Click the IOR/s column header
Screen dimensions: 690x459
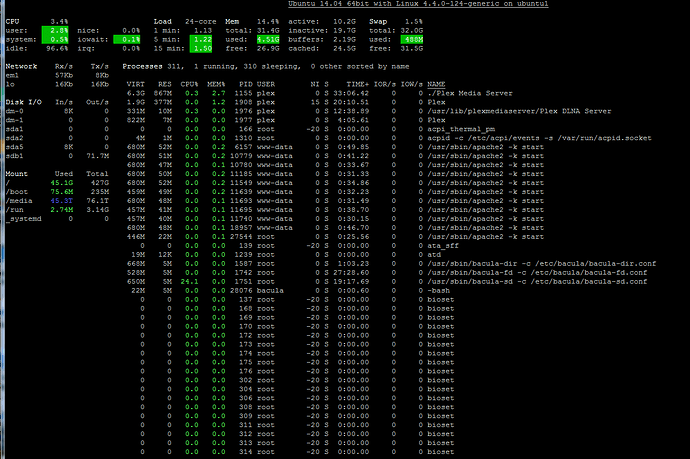click(385, 84)
